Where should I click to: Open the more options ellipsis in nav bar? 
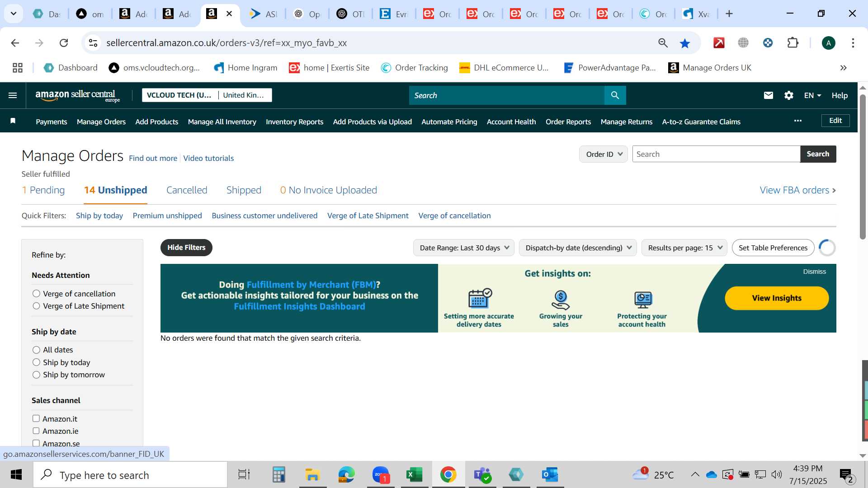pos(798,121)
